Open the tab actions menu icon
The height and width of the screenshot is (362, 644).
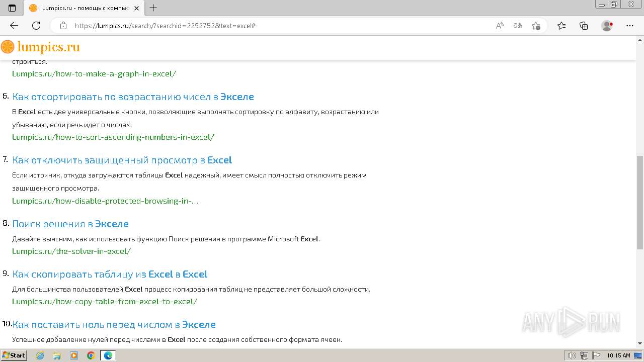[12, 8]
